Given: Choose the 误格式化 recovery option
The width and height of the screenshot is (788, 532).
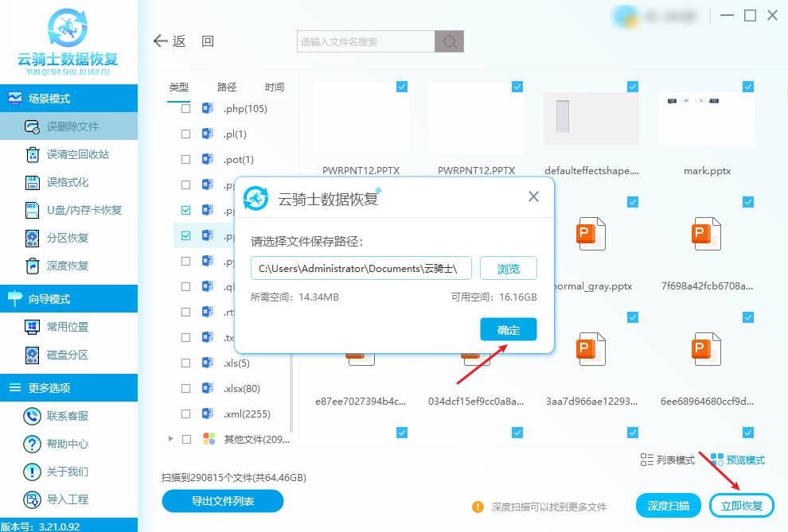Looking at the screenshot, I should click(68, 182).
